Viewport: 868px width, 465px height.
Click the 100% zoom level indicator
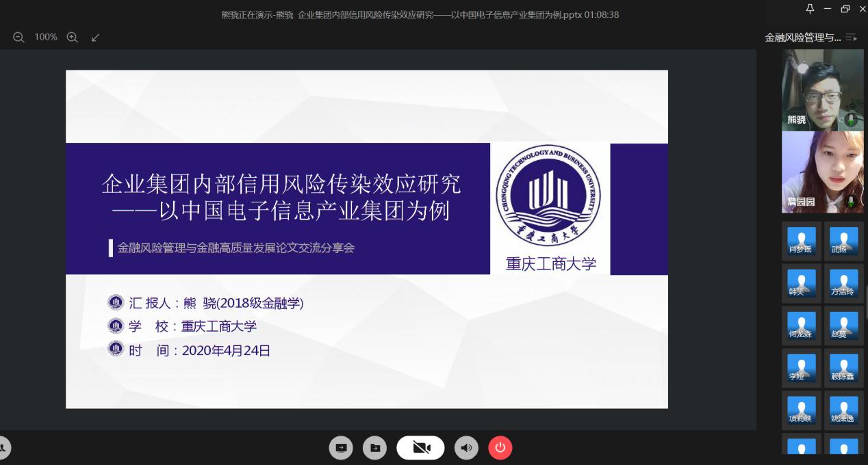click(x=46, y=37)
